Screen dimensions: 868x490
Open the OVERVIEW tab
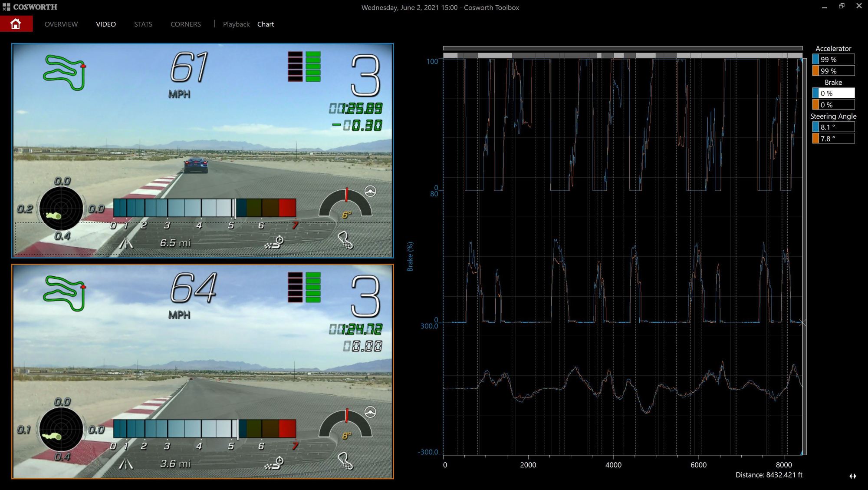(x=61, y=24)
